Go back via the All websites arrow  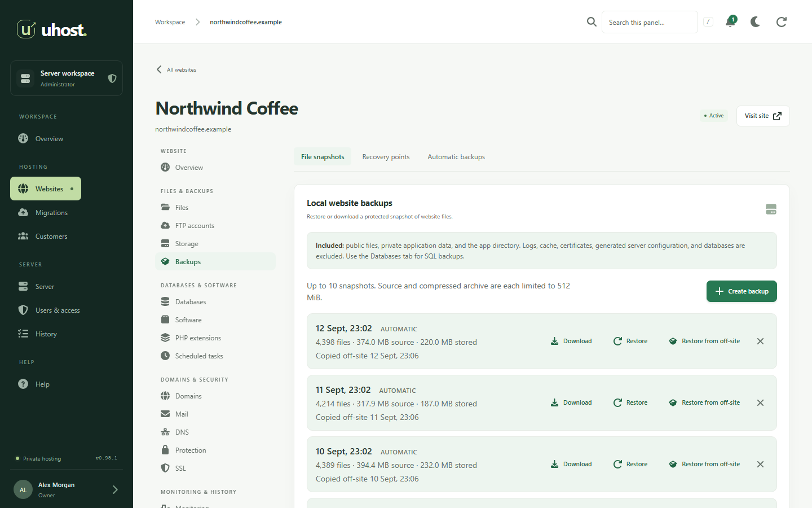coord(159,70)
